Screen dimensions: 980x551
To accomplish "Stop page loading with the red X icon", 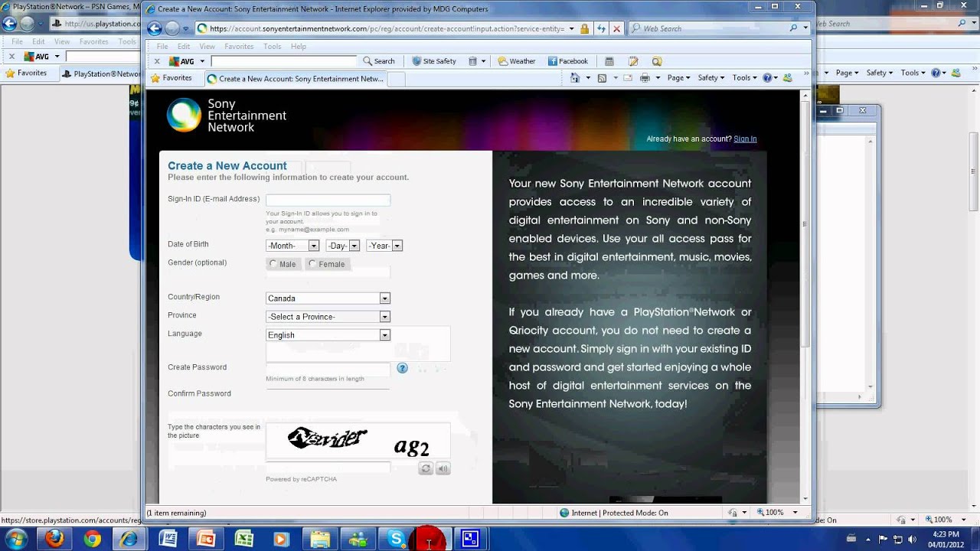I will (x=616, y=28).
